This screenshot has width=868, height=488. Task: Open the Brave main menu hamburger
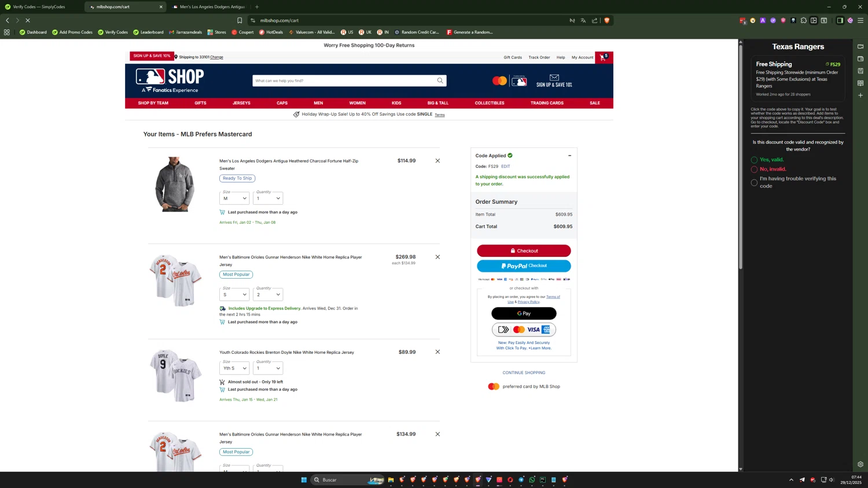click(x=860, y=20)
